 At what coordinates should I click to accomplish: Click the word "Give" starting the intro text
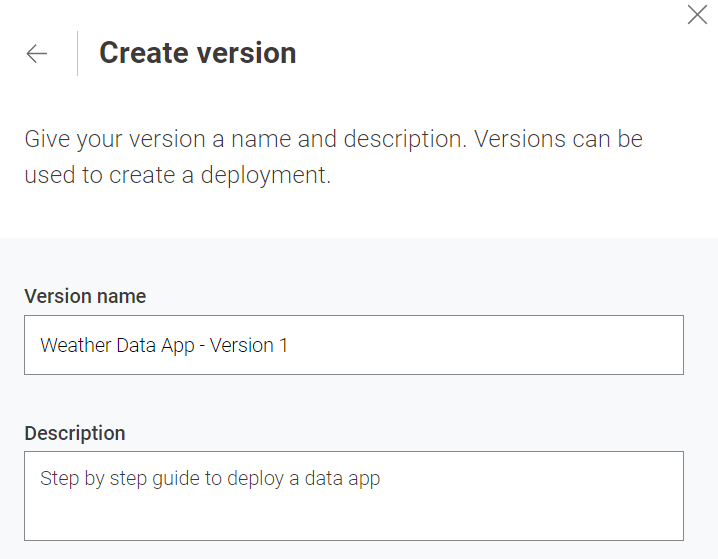[x=47, y=138]
